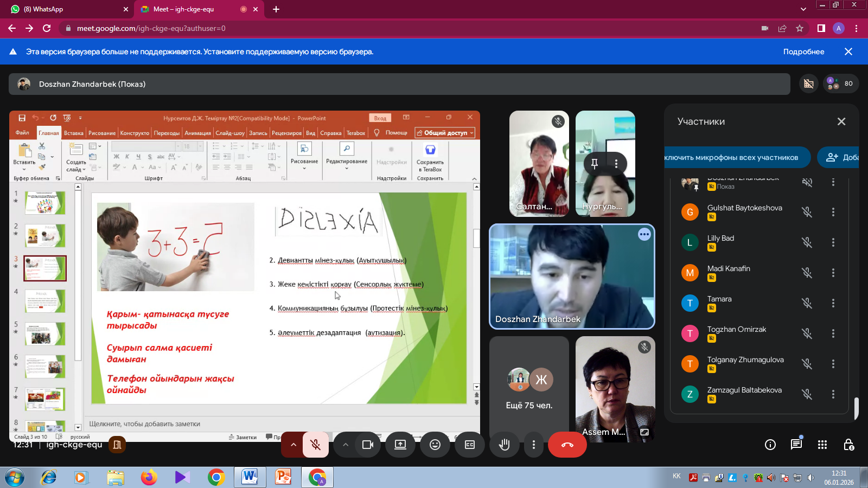Toggle the camera on or off

click(x=368, y=445)
